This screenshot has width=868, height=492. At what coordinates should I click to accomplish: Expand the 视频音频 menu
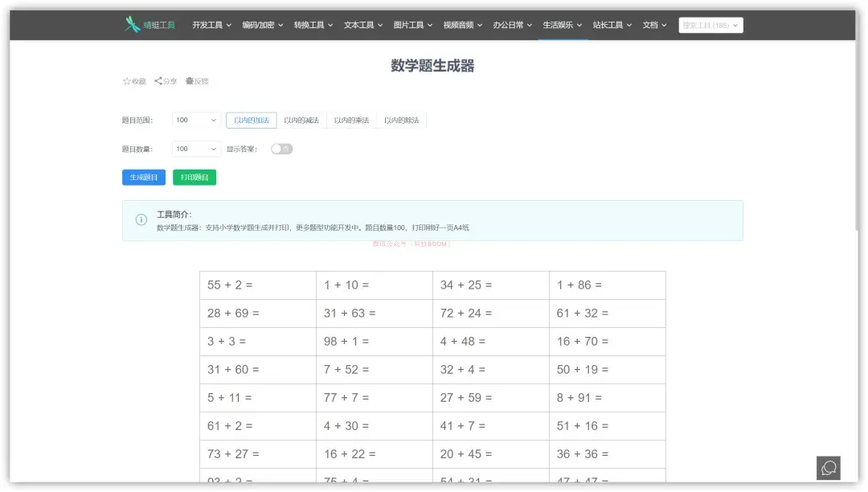click(x=463, y=25)
